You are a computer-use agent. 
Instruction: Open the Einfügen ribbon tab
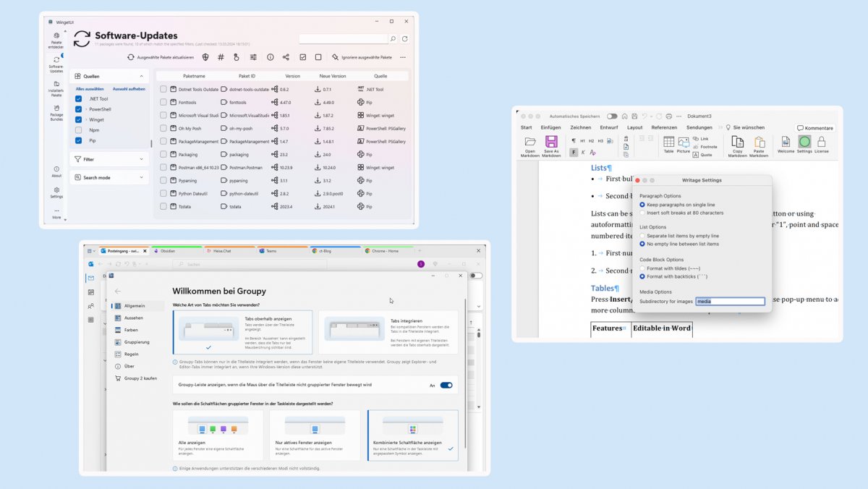coord(550,127)
